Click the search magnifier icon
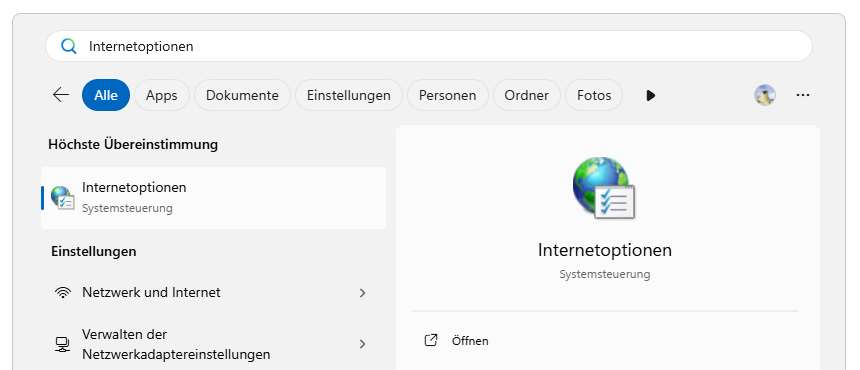This screenshot has height=370, width=860. click(69, 47)
